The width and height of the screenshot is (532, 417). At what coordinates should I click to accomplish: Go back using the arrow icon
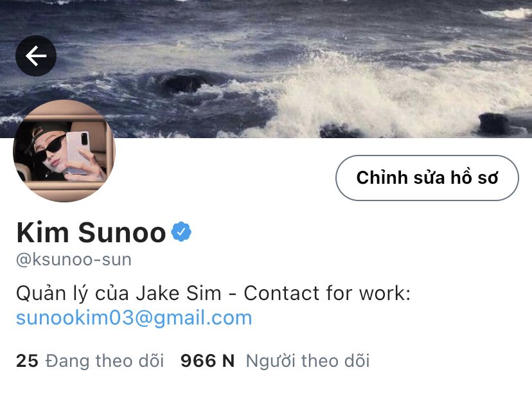tap(36, 56)
